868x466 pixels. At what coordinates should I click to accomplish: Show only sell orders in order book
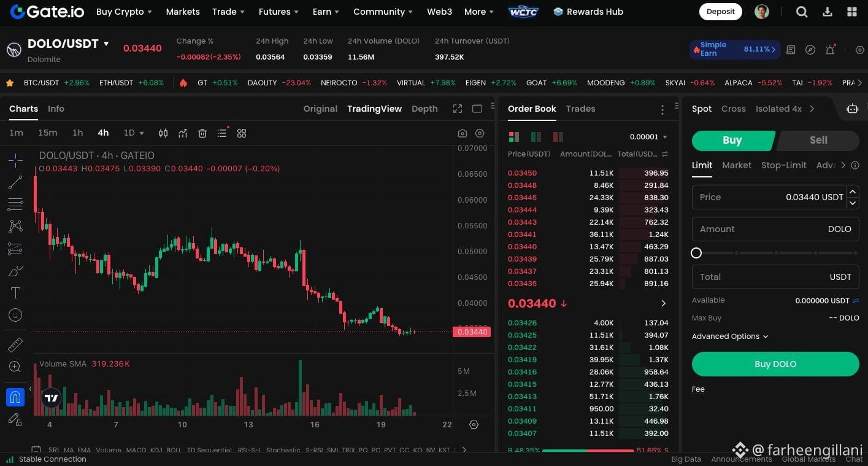click(558, 137)
